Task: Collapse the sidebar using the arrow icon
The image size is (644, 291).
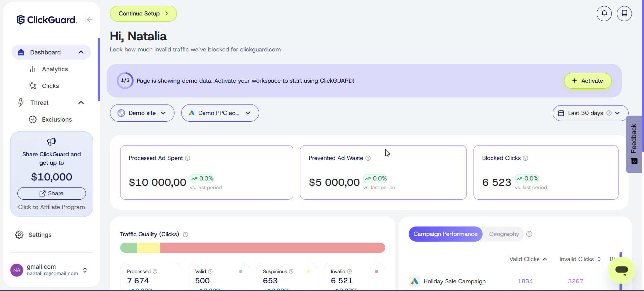Action: 89,19
